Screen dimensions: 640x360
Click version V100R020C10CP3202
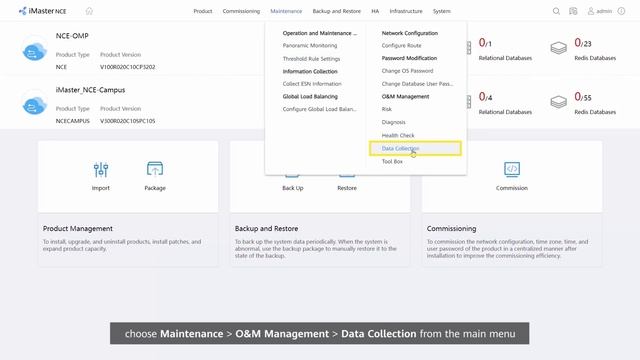pos(127,67)
